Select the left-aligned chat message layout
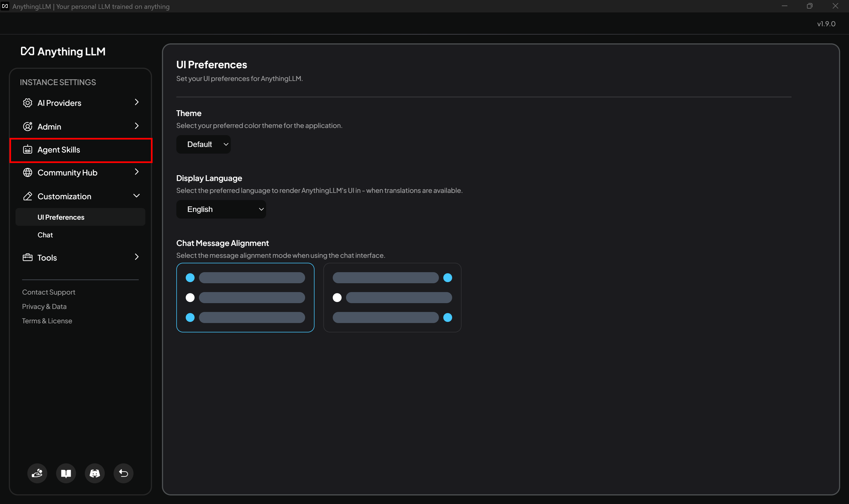The width and height of the screenshot is (849, 504). pos(245,298)
